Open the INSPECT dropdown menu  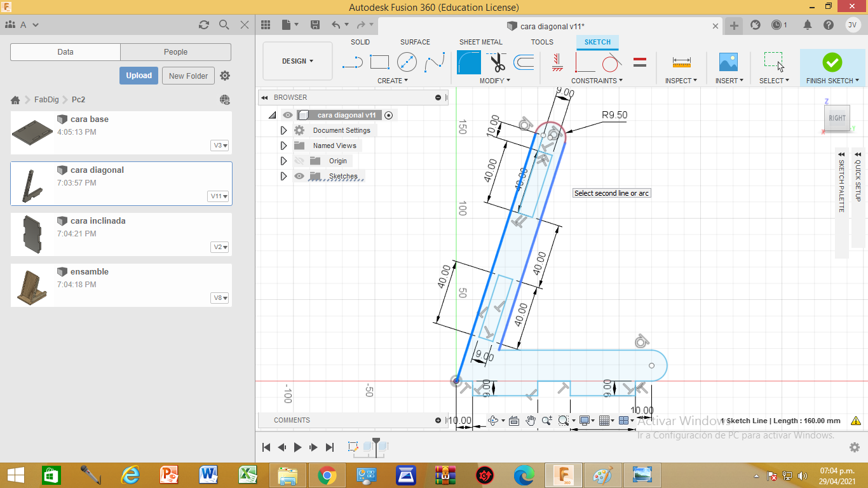pos(681,81)
